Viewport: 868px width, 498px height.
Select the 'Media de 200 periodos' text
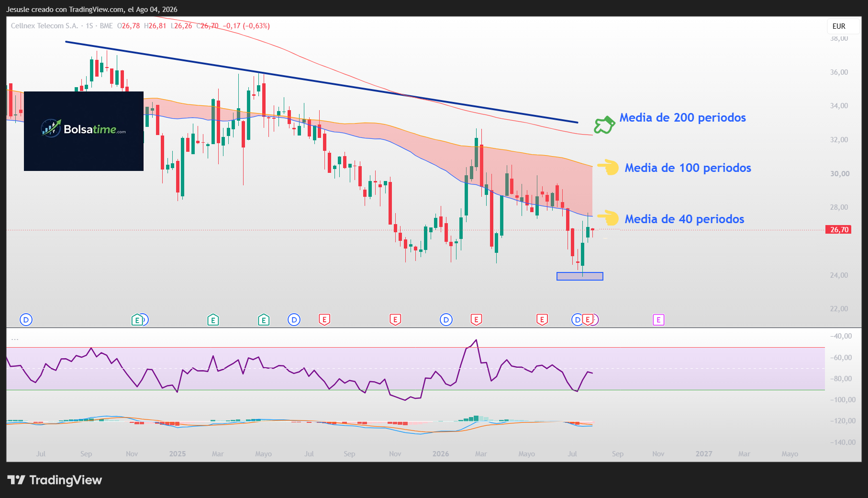[683, 118]
